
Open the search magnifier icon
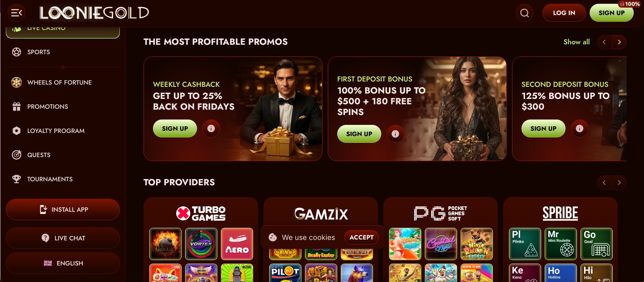coord(525,13)
